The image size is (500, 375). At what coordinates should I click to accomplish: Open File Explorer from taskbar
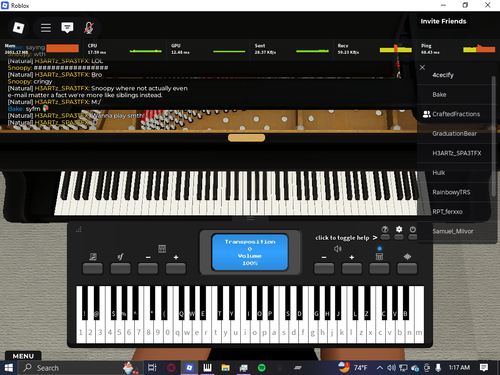(x=225, y=368)
